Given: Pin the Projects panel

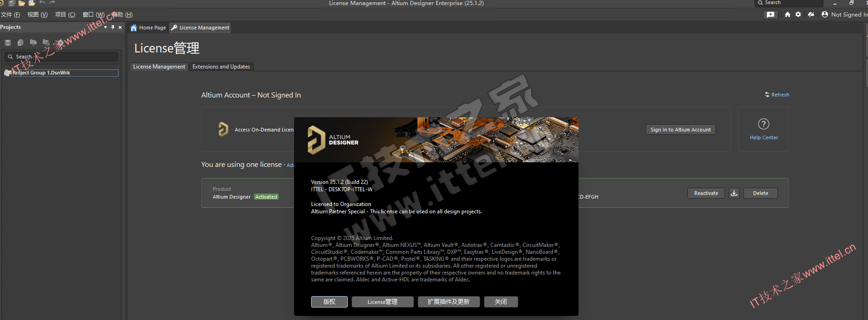Looking at the screenshot, I should click(x=113, y=27).
